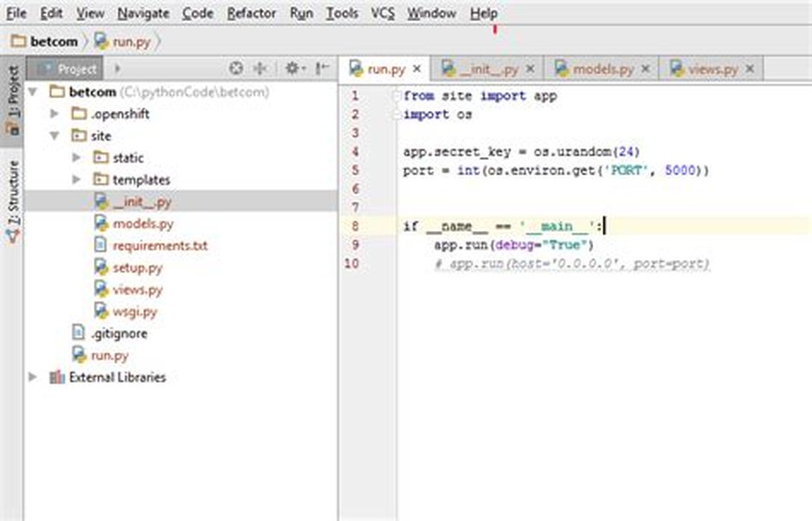Open the Code menu
The height and width of the screenshot is (521, 812).
[x=198, y=14]
